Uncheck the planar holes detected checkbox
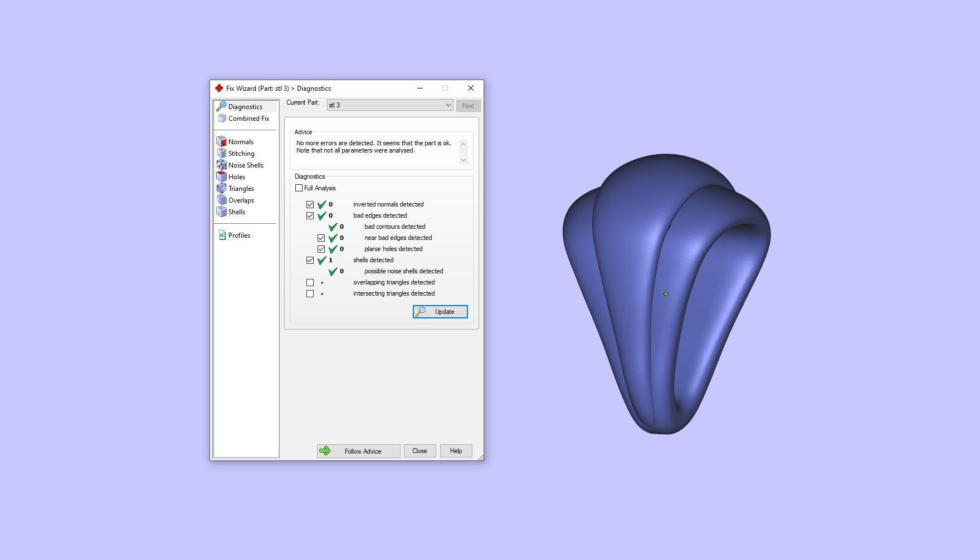The image size is (980, 560). tap(321, 249)
